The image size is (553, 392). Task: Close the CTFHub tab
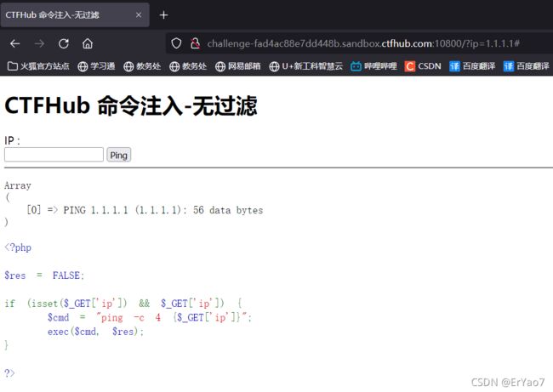coord(139,14)
